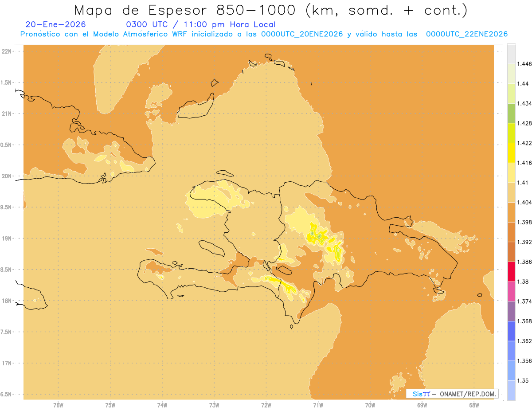532x411 pixels.
Task: Click the '70W' longitude label
Action: coord(370,405)
